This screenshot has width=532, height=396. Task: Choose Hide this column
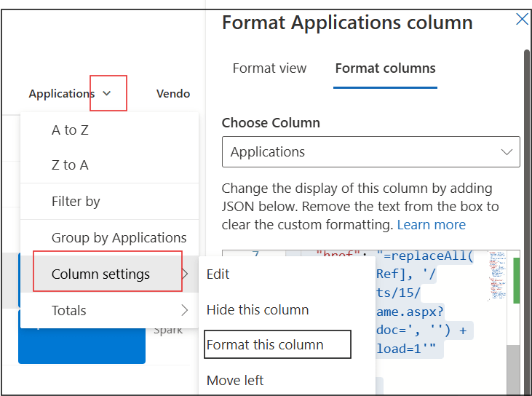(257, 310)
